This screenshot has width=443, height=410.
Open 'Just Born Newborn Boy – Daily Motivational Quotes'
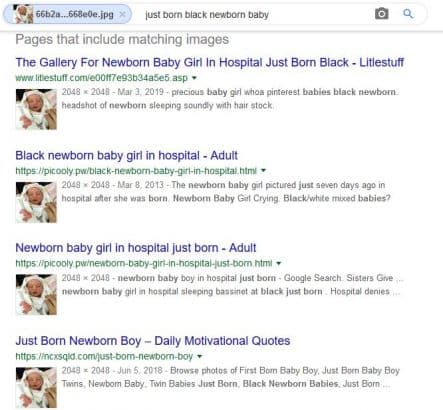pos(153,341)
